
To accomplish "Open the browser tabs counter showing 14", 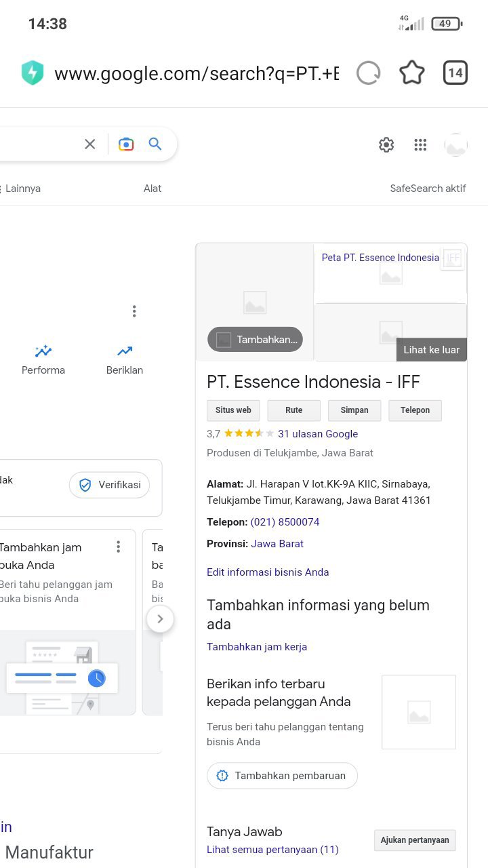I will coord(455,73).
